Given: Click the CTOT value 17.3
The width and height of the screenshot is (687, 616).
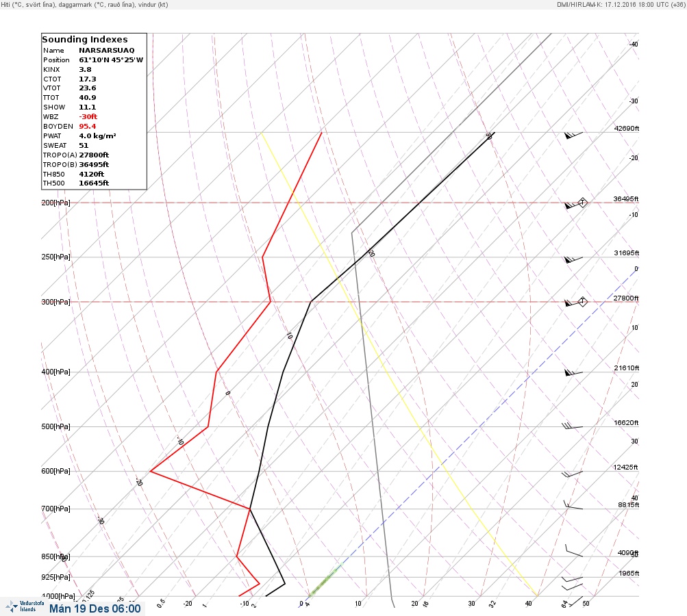Looking at the screenshot, I should (87, 79).
